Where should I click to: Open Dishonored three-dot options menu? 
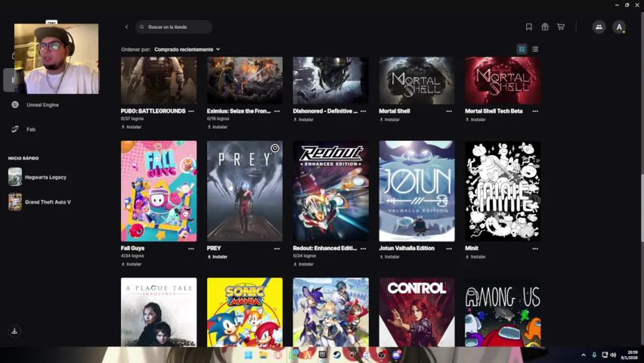tap(363, 111)
